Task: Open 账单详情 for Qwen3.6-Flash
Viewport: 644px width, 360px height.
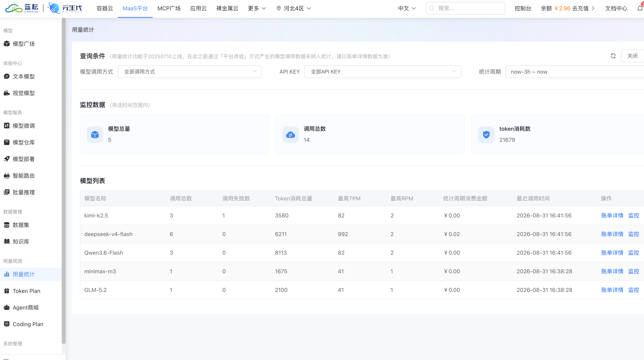Action: pos(612,253)
